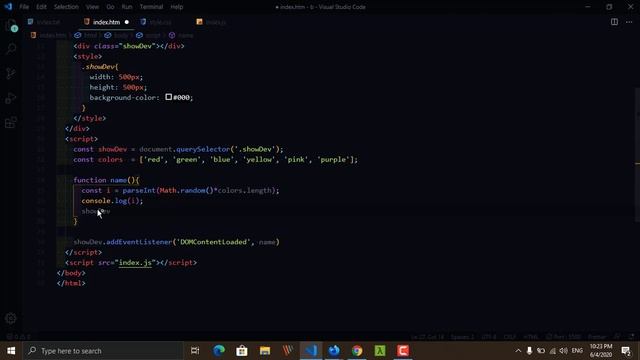Click the Spaces indentation status item
The image size is (640, 360).
coord(462,337)
